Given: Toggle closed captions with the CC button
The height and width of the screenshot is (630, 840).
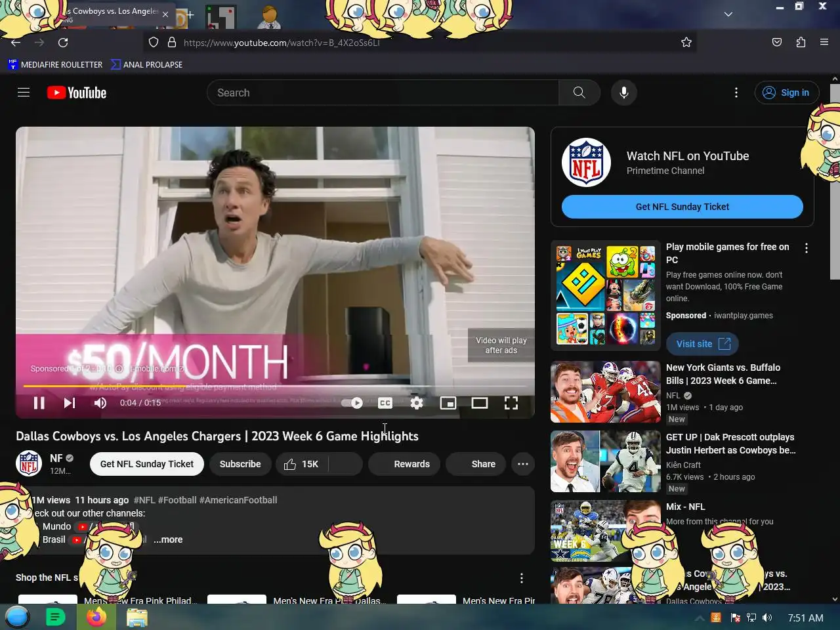Looking at the screenshot, I should tap(385, 403).
